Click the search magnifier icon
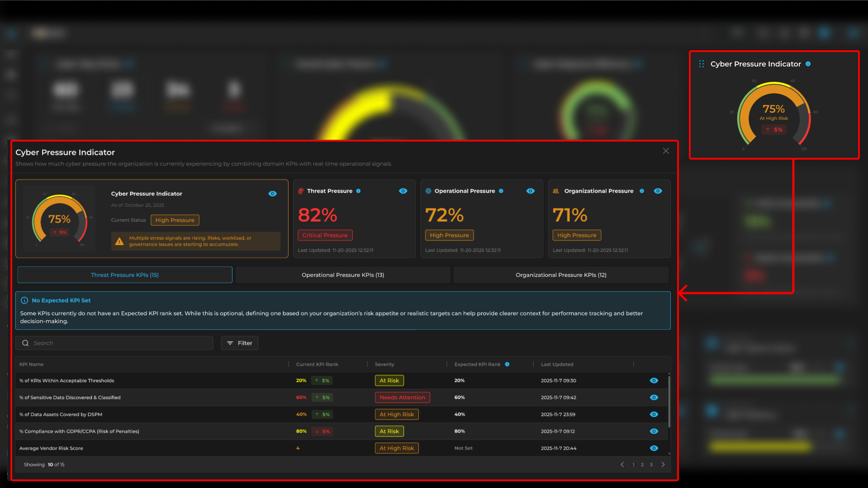This screenshot has height=488, width=868. coord(25,343)
